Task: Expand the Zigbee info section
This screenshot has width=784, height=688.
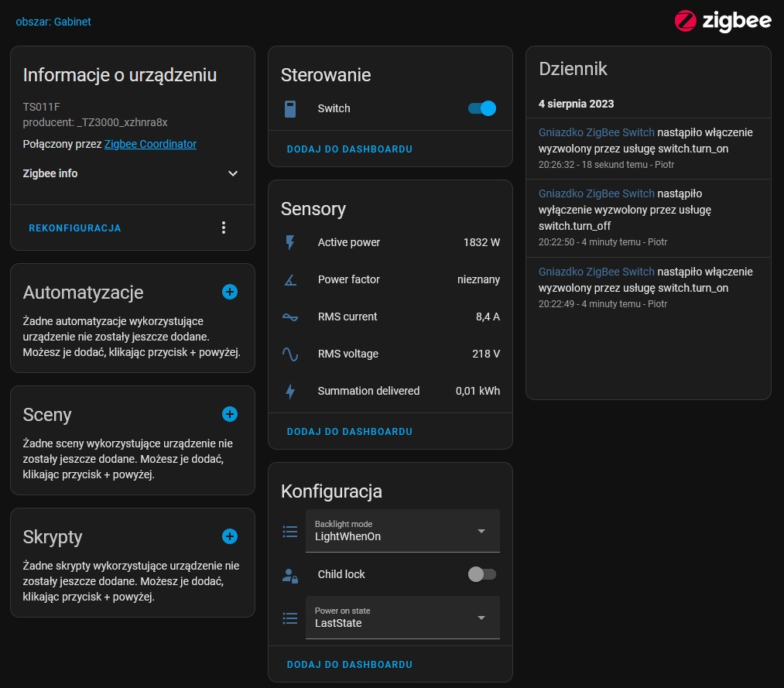Action: (x=233, y=173)
